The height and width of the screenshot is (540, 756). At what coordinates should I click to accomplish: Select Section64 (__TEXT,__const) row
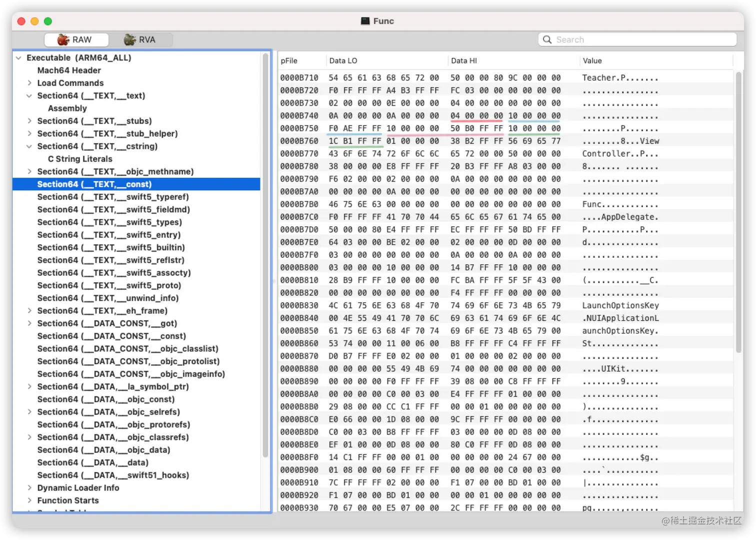pos(136,184)
